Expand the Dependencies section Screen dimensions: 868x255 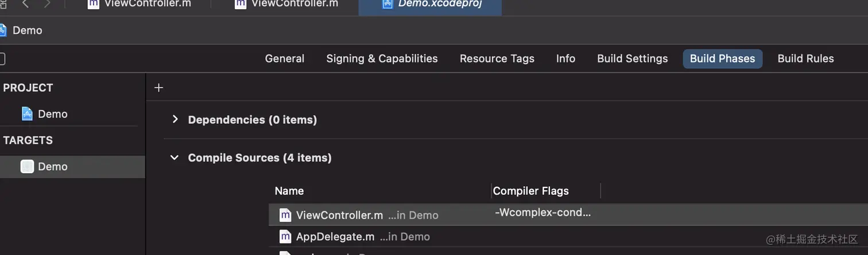175,120
